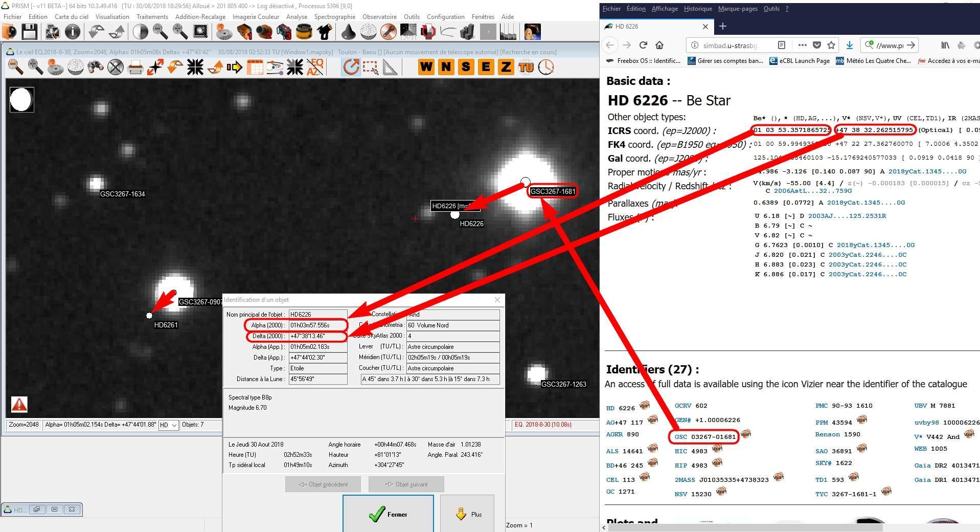Click the calendar table icon
This screenshot has width=980, height=532.
pos(254,67)
